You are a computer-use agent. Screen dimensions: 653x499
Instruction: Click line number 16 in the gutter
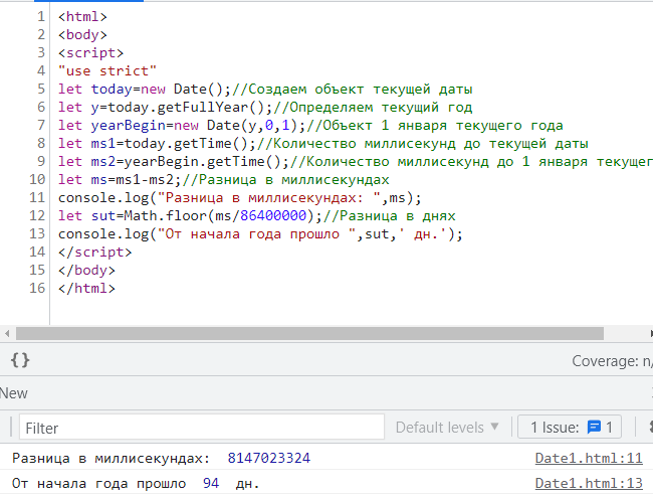pyautogui.click(x=37, y=287)
